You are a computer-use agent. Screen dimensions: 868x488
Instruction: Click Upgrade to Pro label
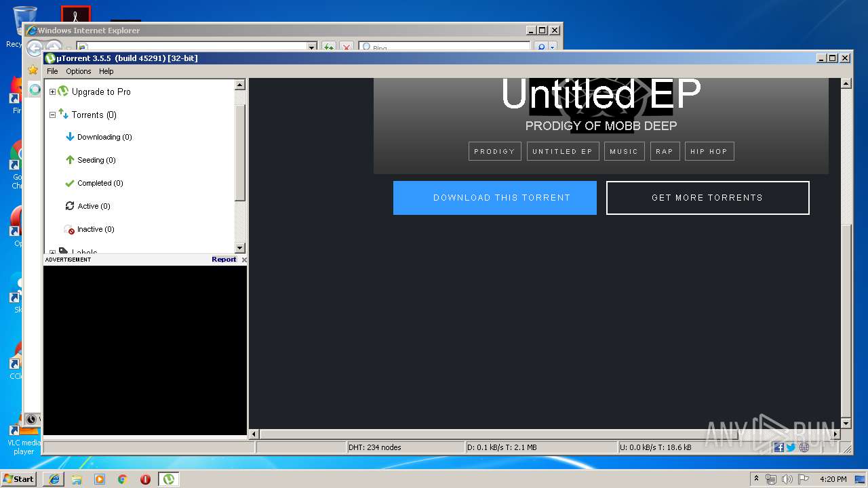click(x=101, y=91)
